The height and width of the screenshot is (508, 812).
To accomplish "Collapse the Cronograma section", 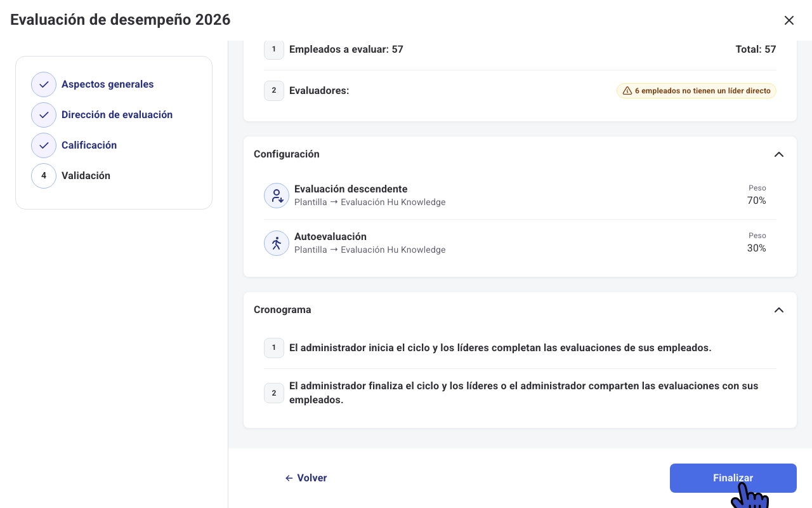I will [779, 310].
